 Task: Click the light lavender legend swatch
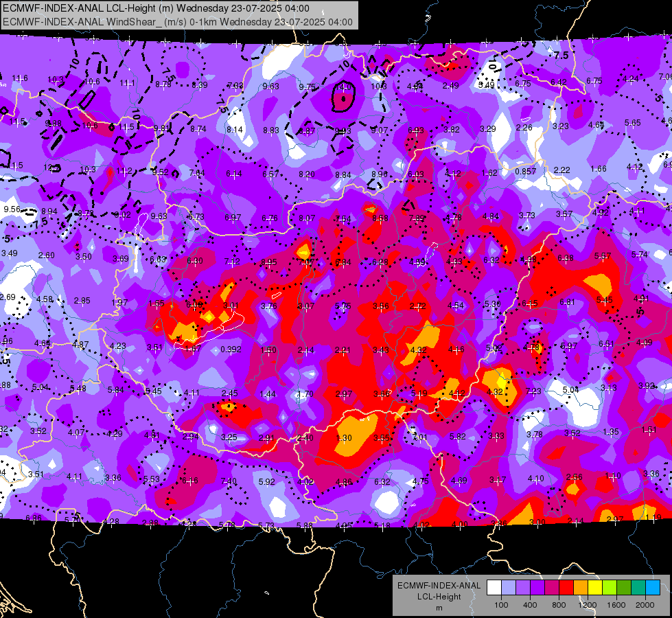509,587
